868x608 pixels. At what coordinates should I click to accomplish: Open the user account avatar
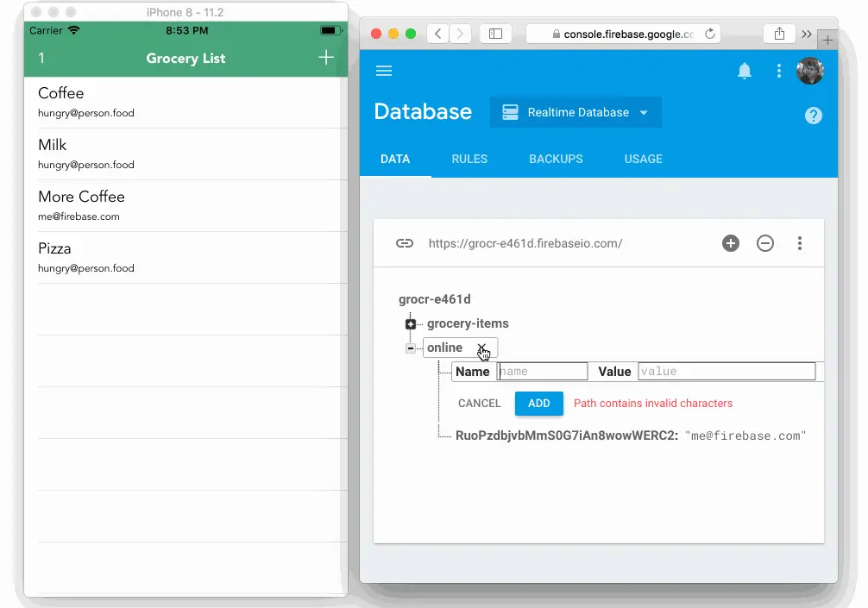coord(810,71)
